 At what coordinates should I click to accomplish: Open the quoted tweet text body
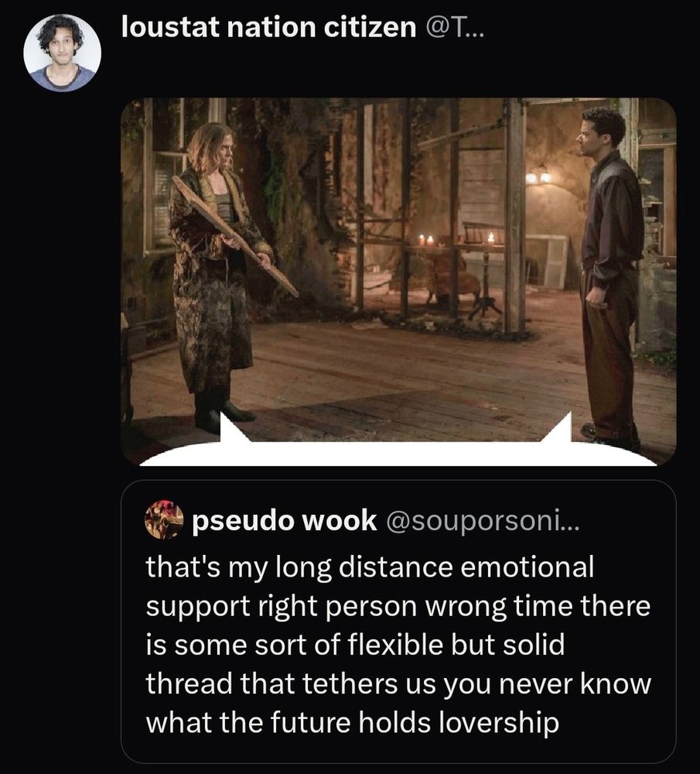pyautogui.click(x=398, y=644)
